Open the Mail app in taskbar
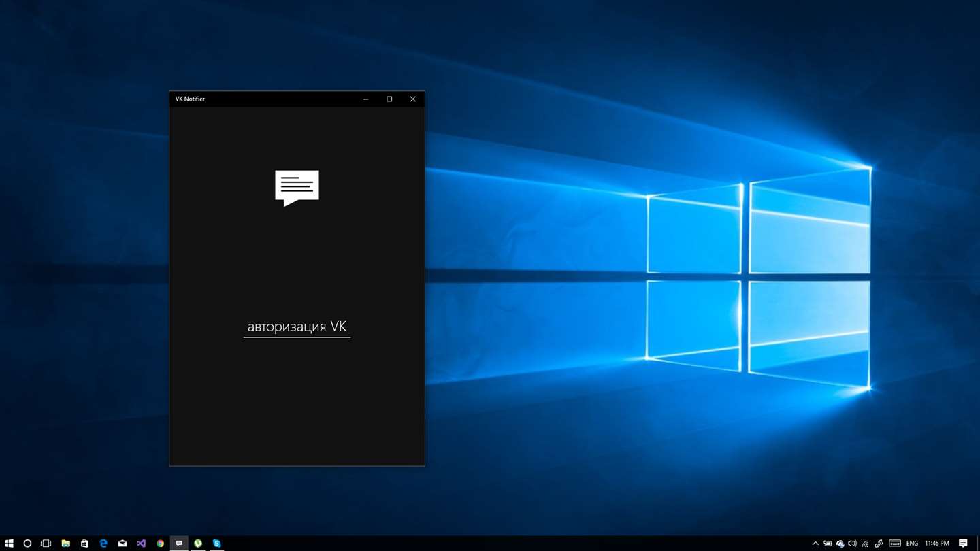Viewport: 980px width, 551px height. [x=122, y=544]
